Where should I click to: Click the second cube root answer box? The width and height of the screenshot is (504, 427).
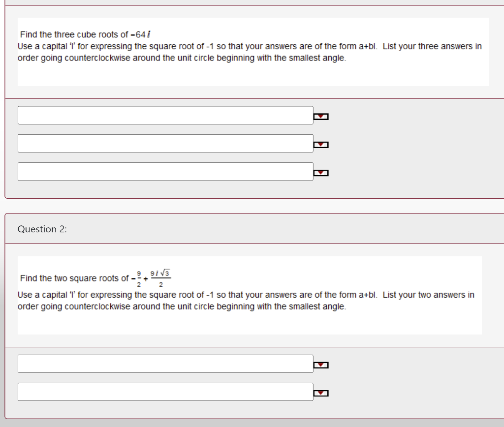point(165,143)
